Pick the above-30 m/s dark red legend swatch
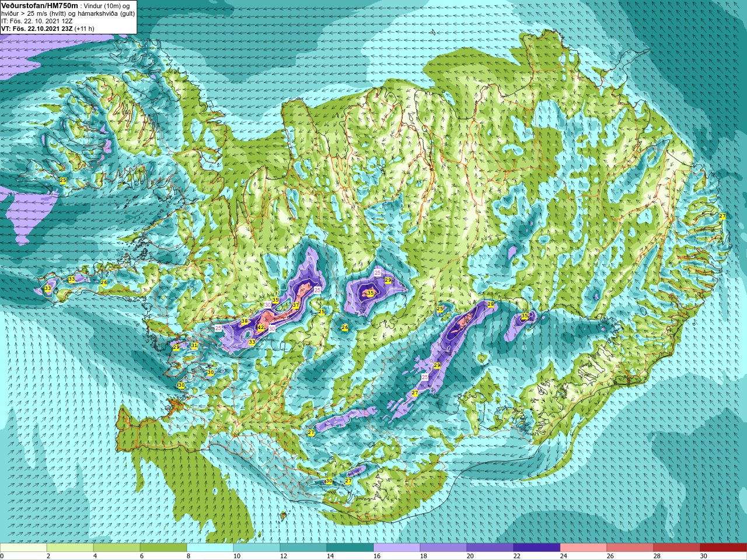Image resolution: width=747 pixels, height=560 pixels. pos(724,548)
